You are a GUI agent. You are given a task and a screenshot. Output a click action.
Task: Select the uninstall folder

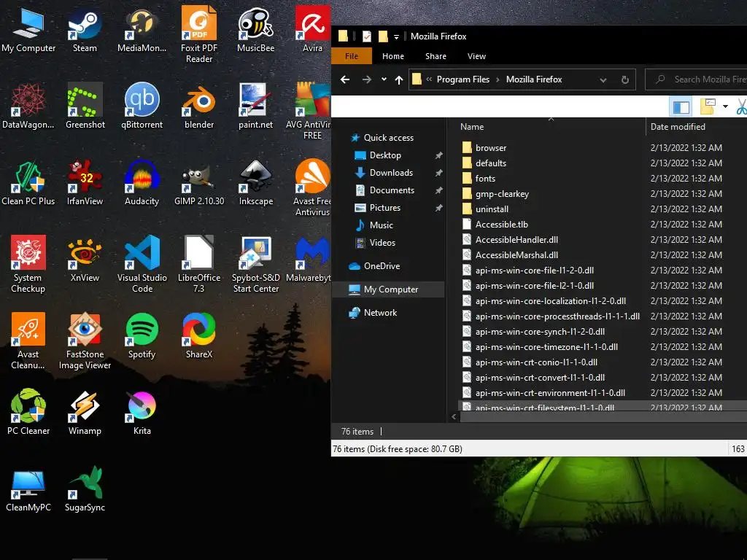pos(491,209)
